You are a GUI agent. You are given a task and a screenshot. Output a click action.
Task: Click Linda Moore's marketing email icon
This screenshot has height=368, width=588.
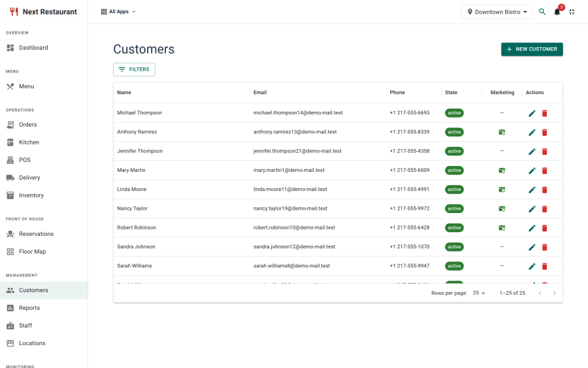502,190
